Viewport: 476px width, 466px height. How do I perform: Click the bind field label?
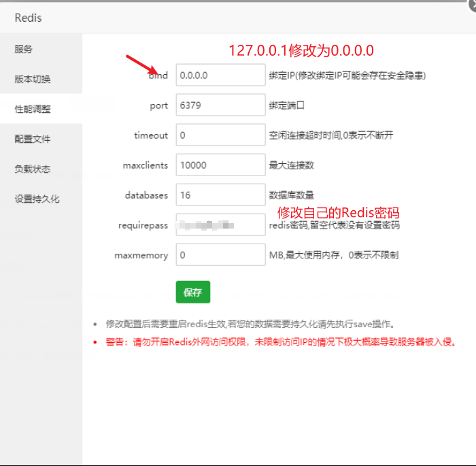[x=158, y=75]
